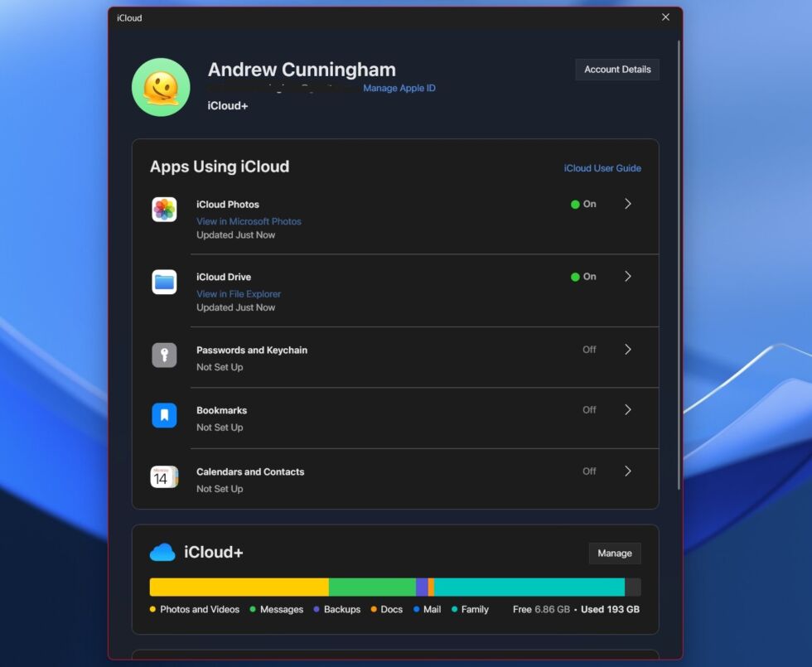Viewport: 812px width, 667px height.
Task: Click the Bookmarks app icon
Action: pos(164,416)
